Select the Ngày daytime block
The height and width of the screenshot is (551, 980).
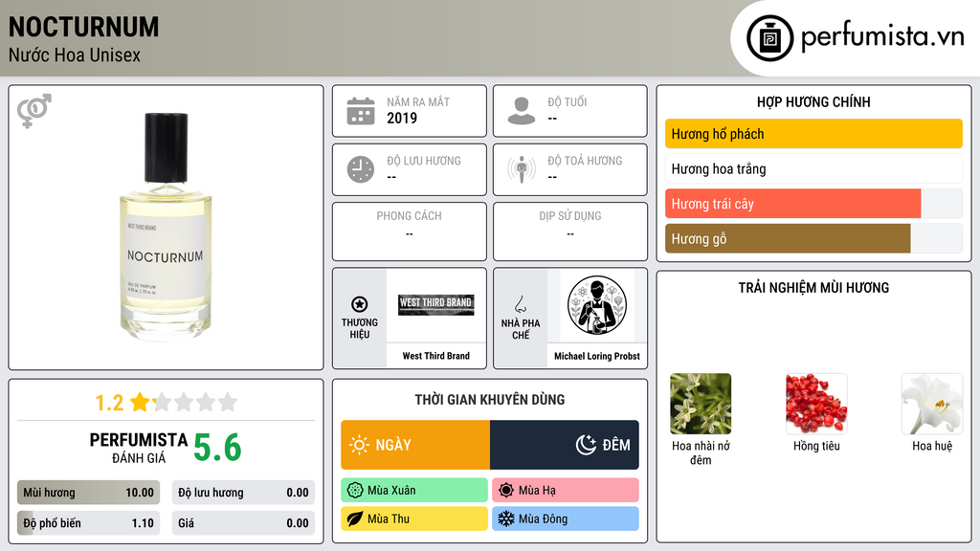click(415, 445)
